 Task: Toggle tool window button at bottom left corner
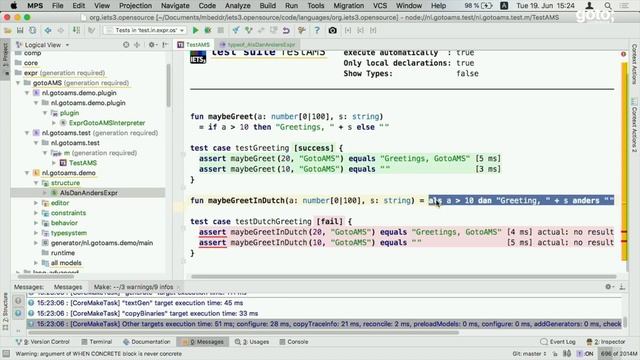(6, 353)
